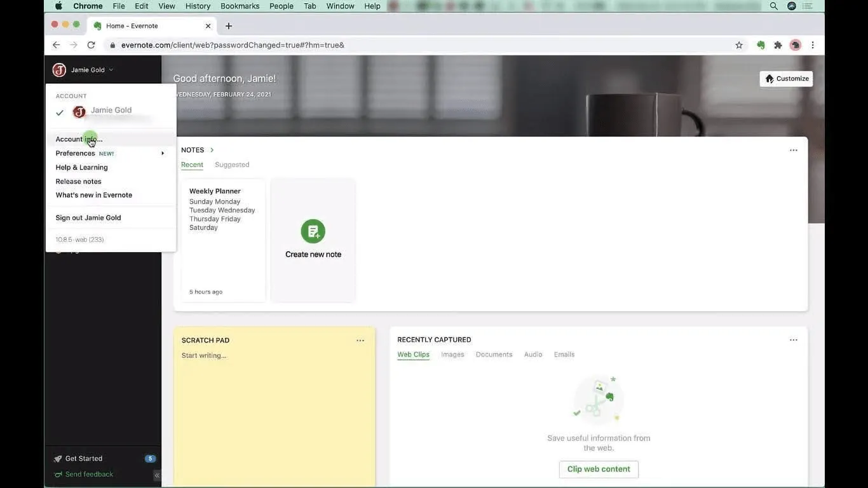Click the Customize button
This screenshot has width=868, height=488.
tap(786, 79)
